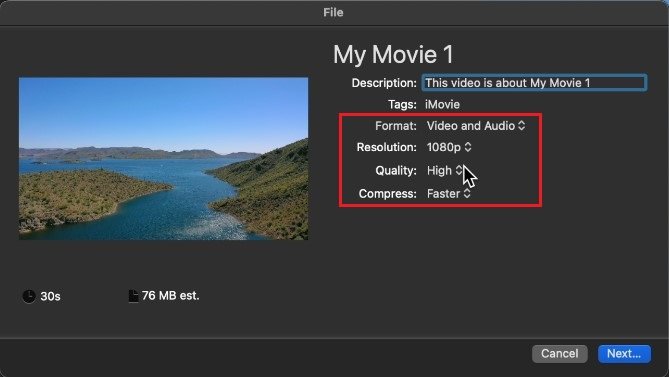Click the stepper arrows beside High quality
Image resolution: width=669 pixels, height=377 pixels.
pos(459,171)
